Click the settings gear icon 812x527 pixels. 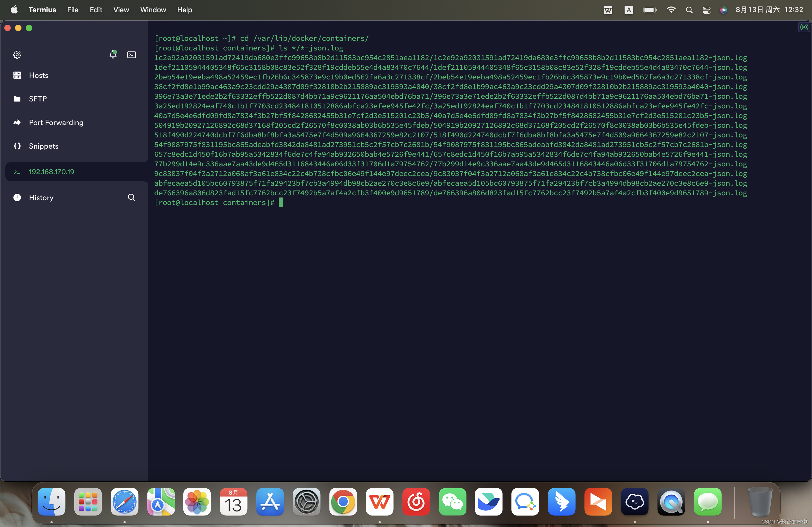[17, 54]
